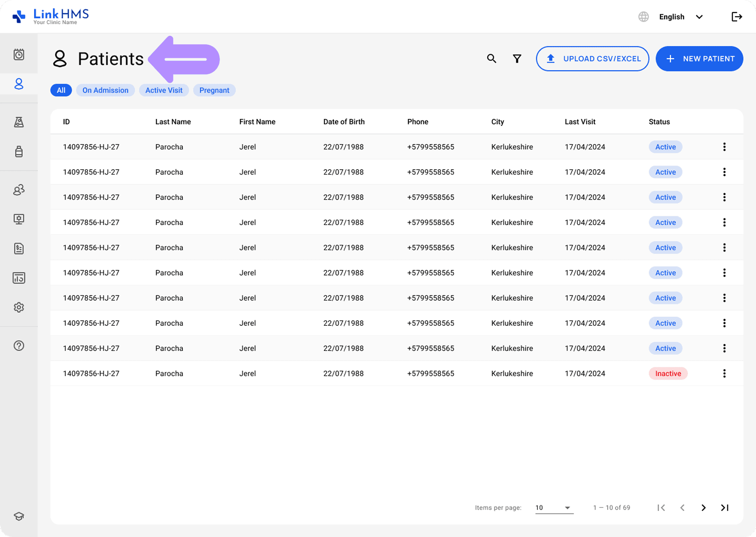Image resolution: width=756 pixels, height=537 pixels.
Task: Open the appointments calendar from the sidebar
Action: pos(19,54)
